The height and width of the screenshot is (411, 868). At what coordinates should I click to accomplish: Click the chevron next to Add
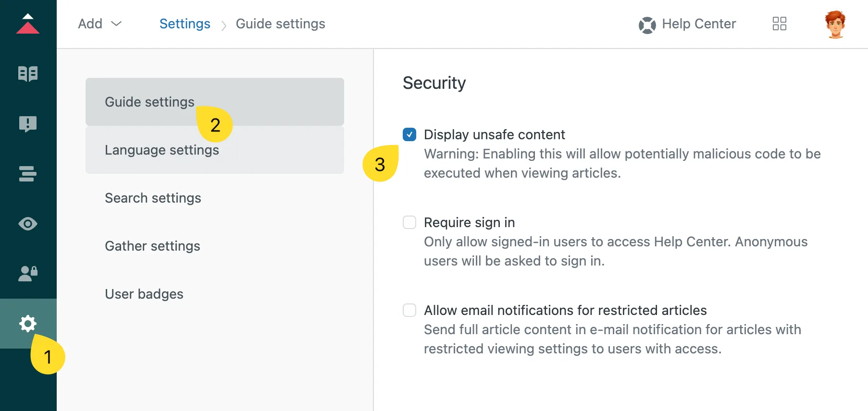[x=116, y=24]
